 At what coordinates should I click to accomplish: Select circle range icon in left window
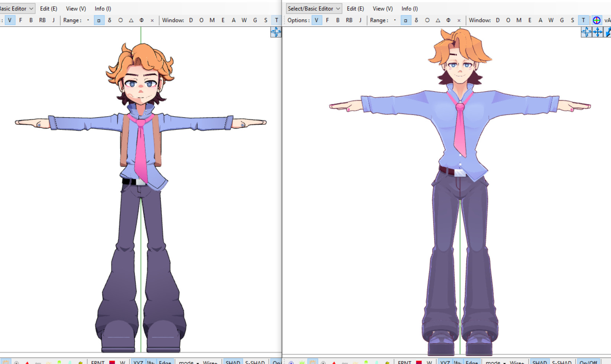coord(120,20)
